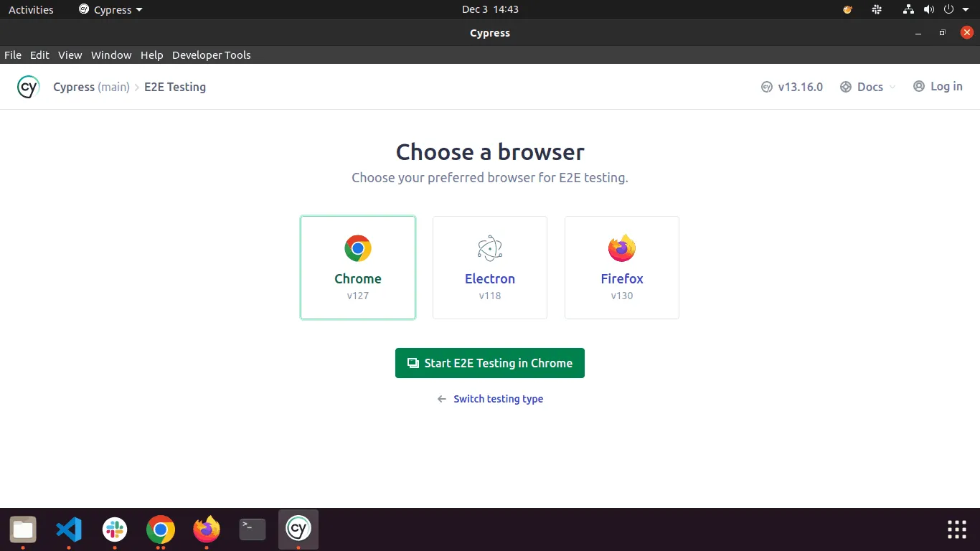980x551 pixels.
Task: Show Applications grid
Action: 957,529
